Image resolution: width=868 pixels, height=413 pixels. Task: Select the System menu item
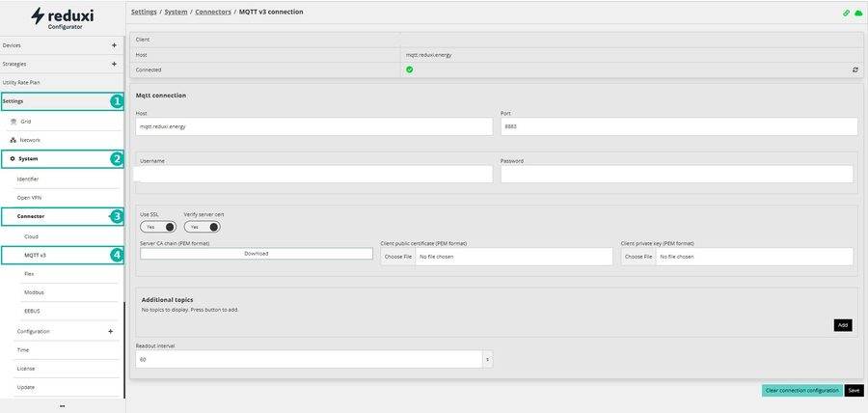point(62,159)
